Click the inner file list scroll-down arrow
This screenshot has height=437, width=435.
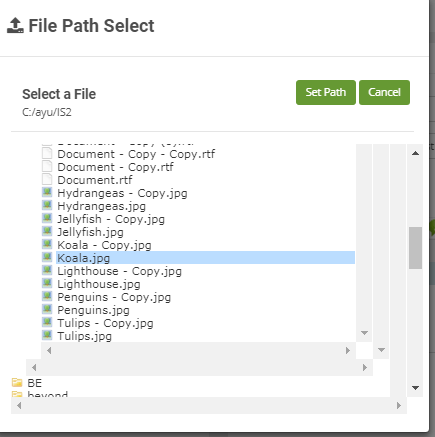[364, 333]
